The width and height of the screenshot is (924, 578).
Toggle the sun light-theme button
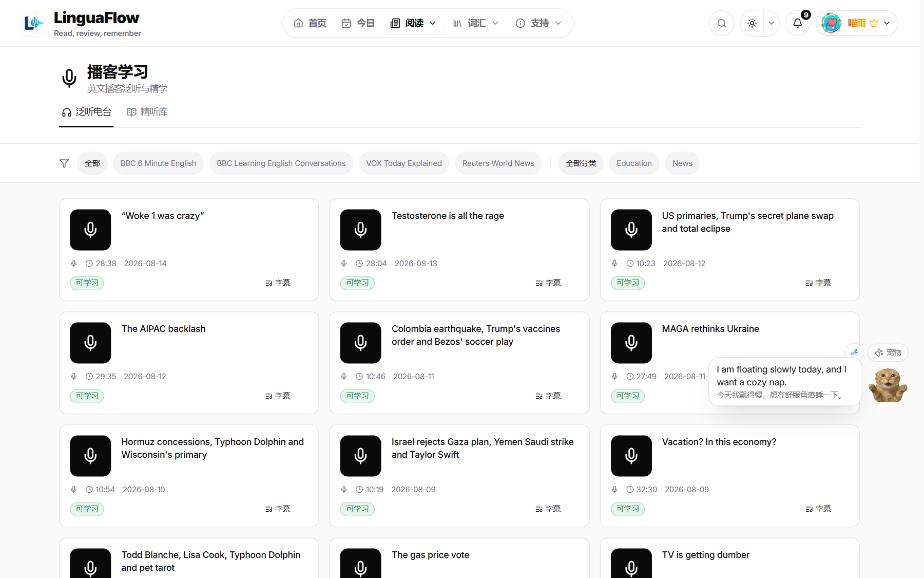pyautogui.click(x=752, y=23)
